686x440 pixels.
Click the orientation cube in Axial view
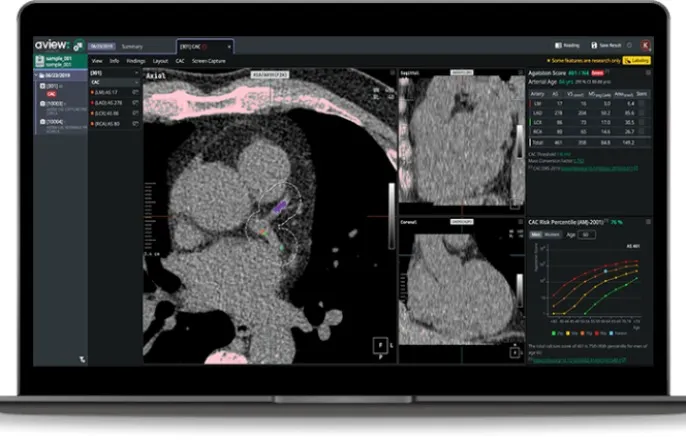380,345
